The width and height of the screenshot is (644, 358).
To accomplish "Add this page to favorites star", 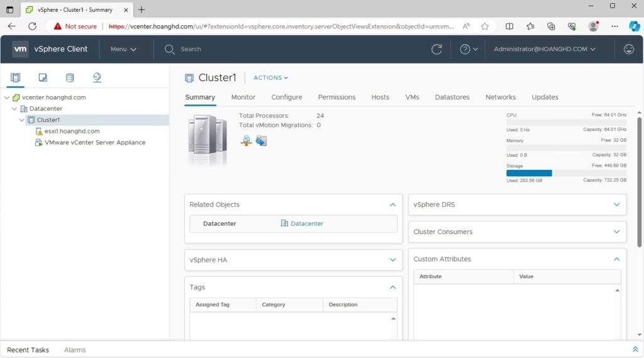I will [485, 26].
